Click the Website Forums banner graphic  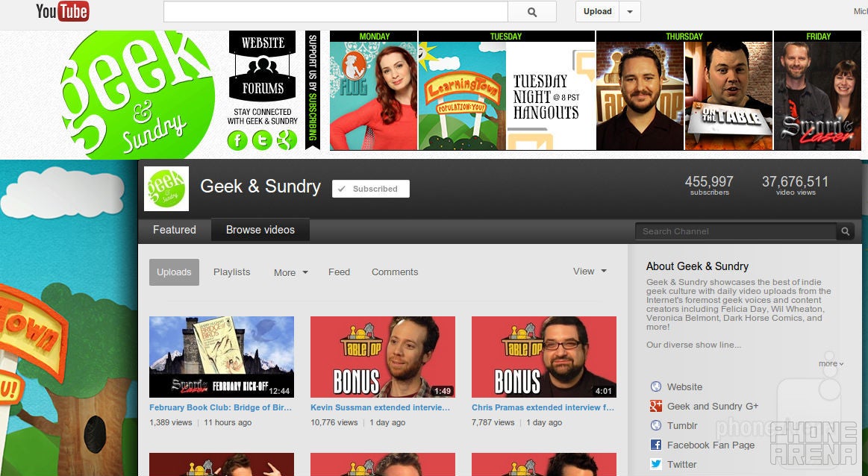(x=263, y=66)
